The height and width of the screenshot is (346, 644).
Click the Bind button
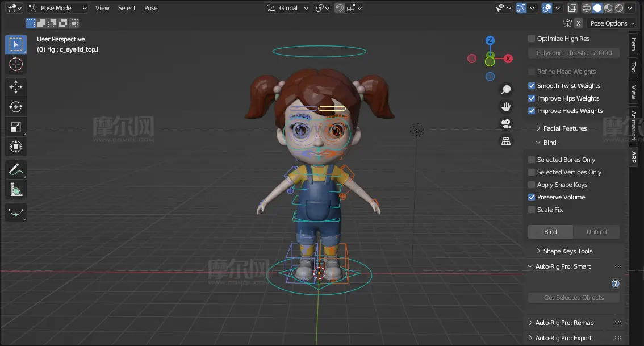click(x=550, y=232)
